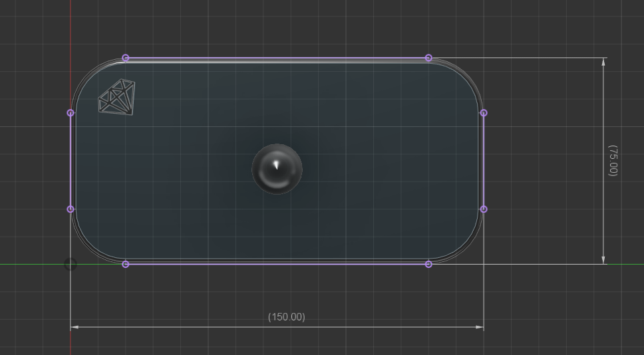Select left endpoint of the top purple line
This screenshot has width=644, height=355.
pos(126,58)
